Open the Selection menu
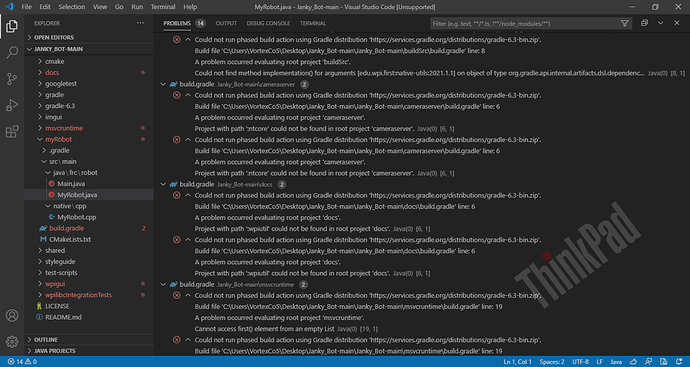 (72, 7)
